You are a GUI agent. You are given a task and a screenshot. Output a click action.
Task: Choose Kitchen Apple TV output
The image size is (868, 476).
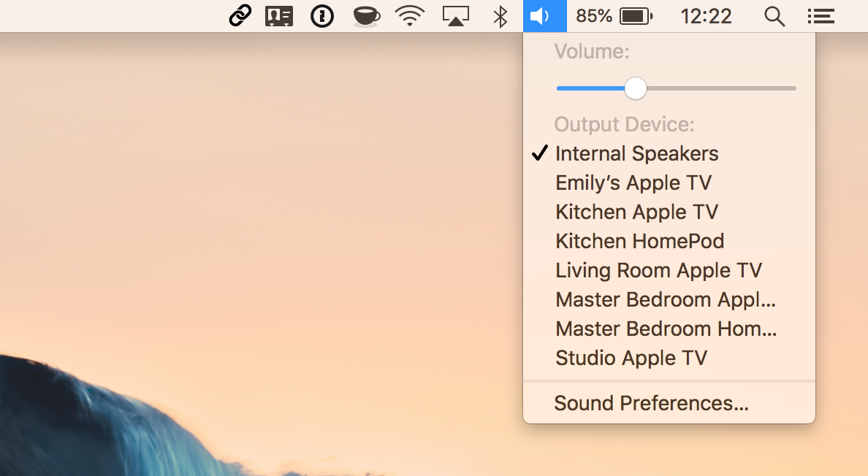[x=636, y=212]
